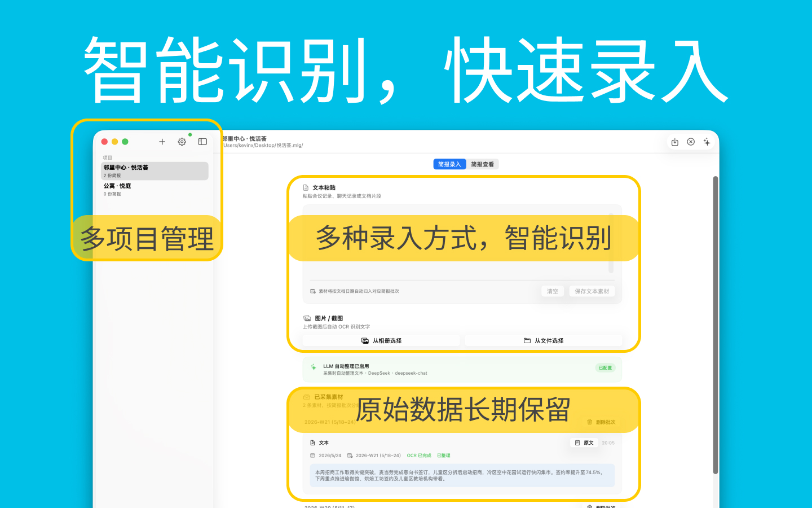
Task: Switch to the 简报录入 tab
Action: (x=449, y=164)
